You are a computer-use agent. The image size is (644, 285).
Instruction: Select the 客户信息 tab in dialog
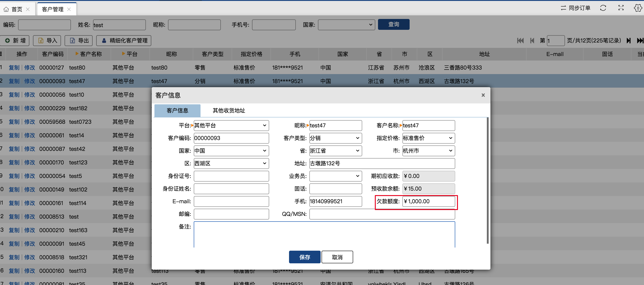pyautogui.click(x=177, y=110)
